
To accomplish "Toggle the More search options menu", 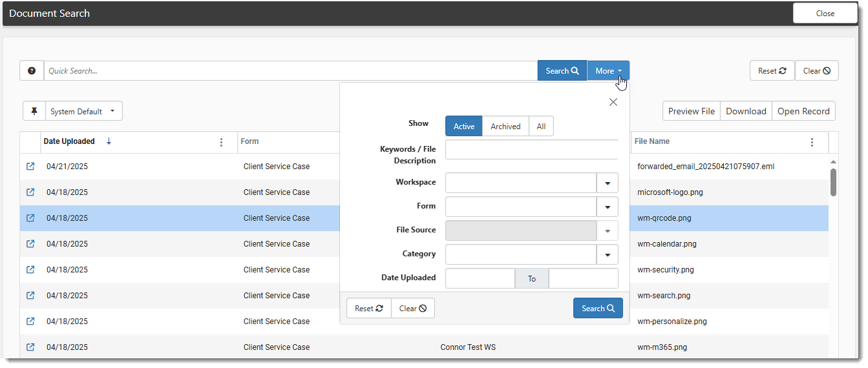I will pyautogui.click(x=608, y=71).
